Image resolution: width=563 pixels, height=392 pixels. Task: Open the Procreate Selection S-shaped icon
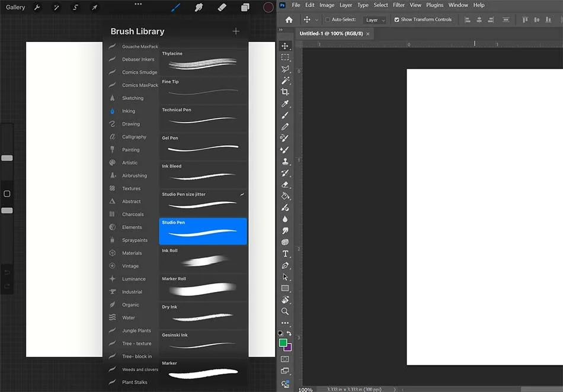tap(75, 7)
